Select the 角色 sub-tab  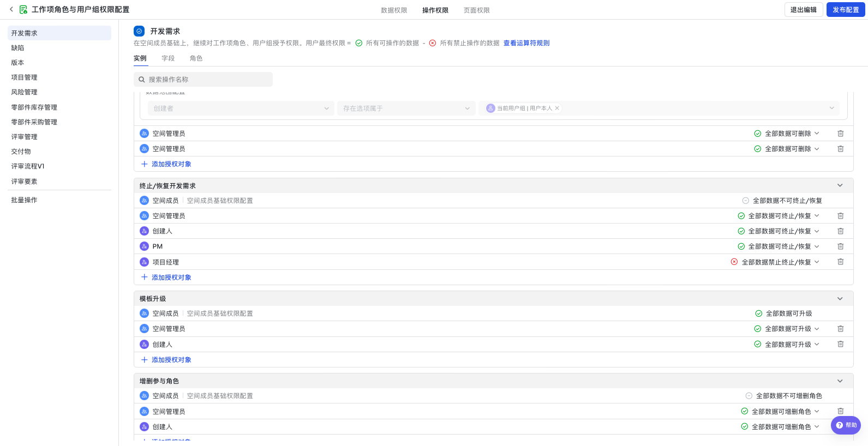coord(196,58)
